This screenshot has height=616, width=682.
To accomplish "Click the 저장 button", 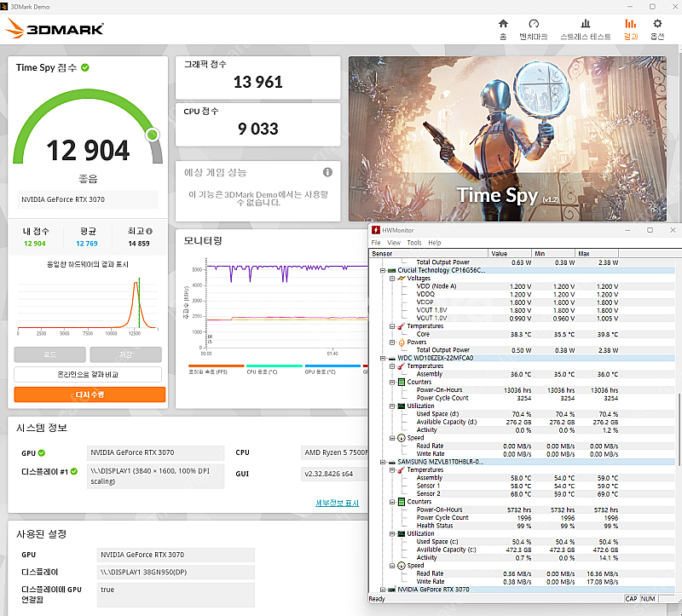I will point(125,354).
